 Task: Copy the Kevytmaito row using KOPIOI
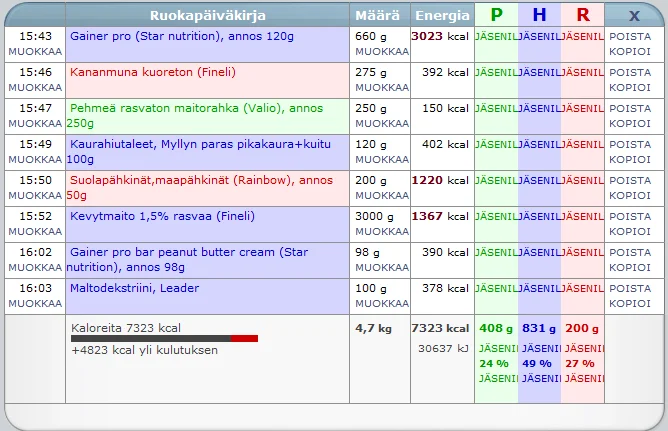point(630,231)
